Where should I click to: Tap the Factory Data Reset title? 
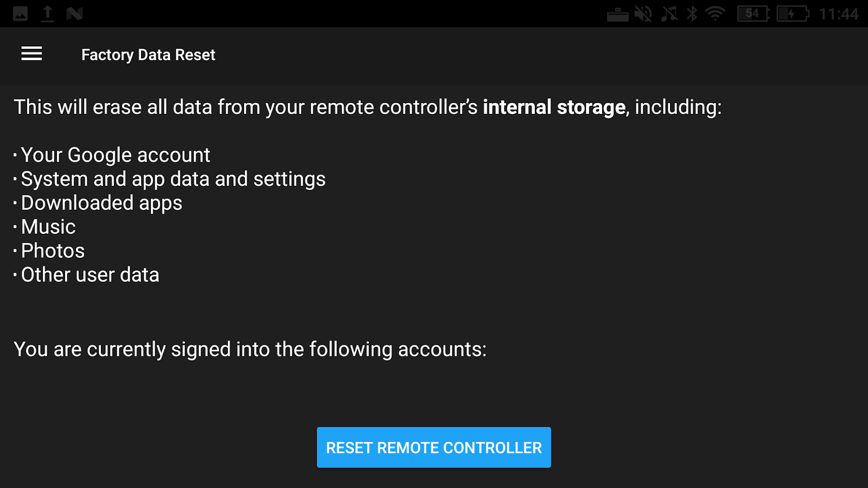148,55
